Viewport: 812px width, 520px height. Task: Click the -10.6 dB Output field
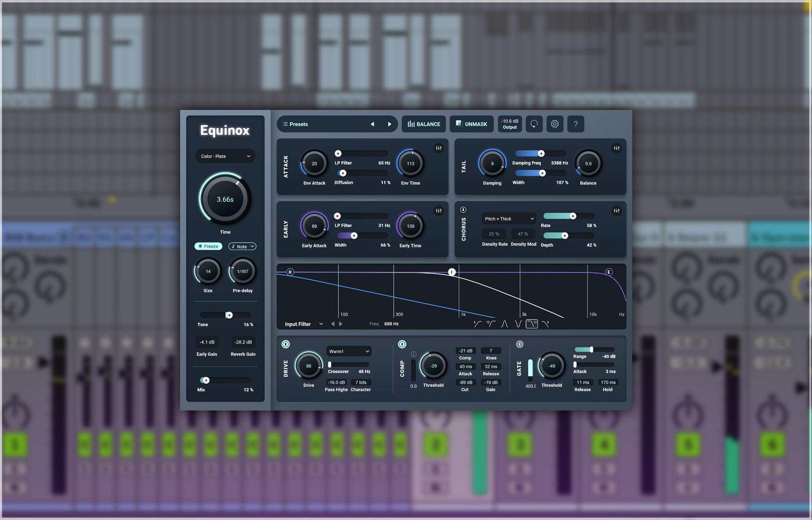(x=510, y=124)
